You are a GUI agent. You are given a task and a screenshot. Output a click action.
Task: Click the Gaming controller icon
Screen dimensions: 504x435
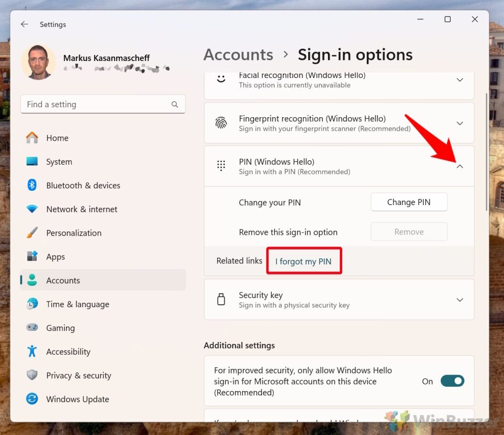32,327
